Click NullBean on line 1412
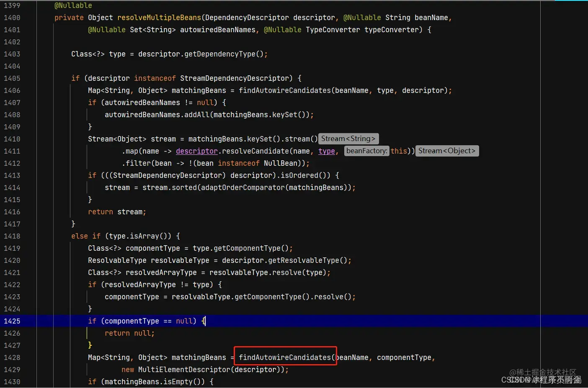 281,163
